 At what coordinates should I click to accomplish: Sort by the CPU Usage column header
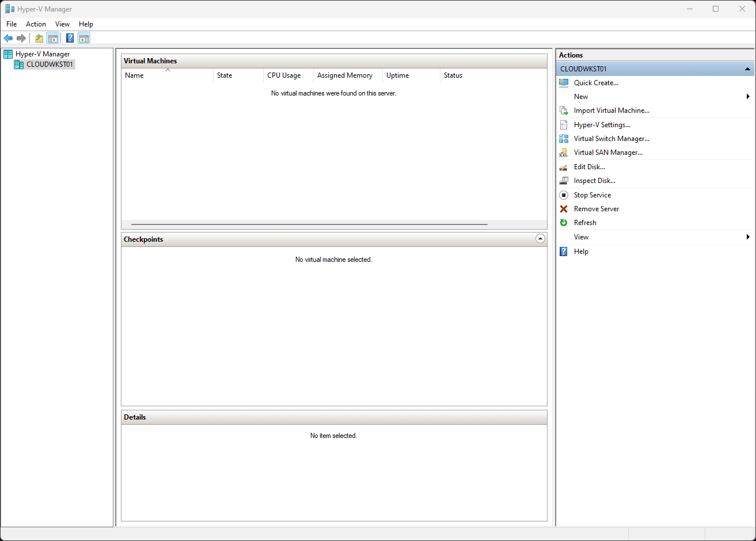[288, 75]
